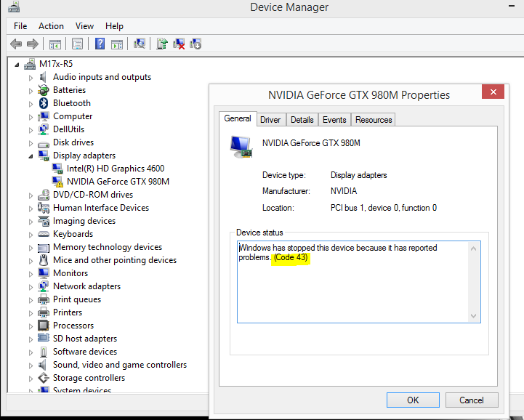Click Update driver software toolbar icon
The image size is (524, 420).
pyautogui.click(x=162, y=44)
